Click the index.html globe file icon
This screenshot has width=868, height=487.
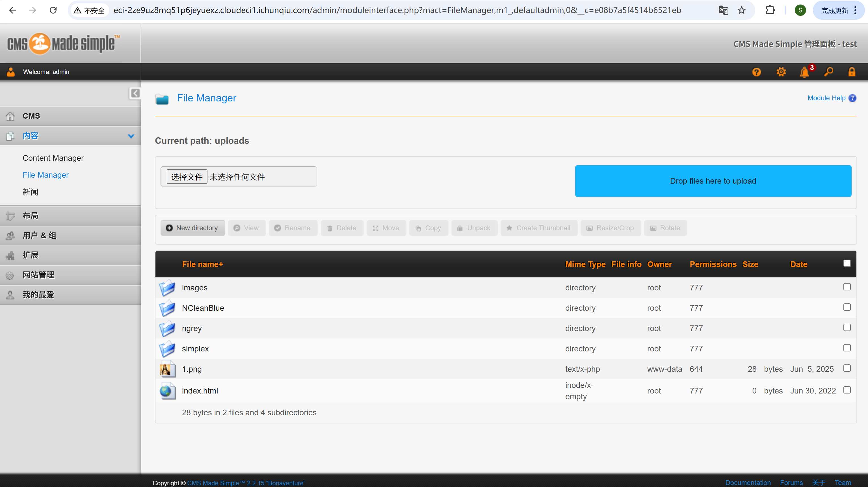coord(168,391)
